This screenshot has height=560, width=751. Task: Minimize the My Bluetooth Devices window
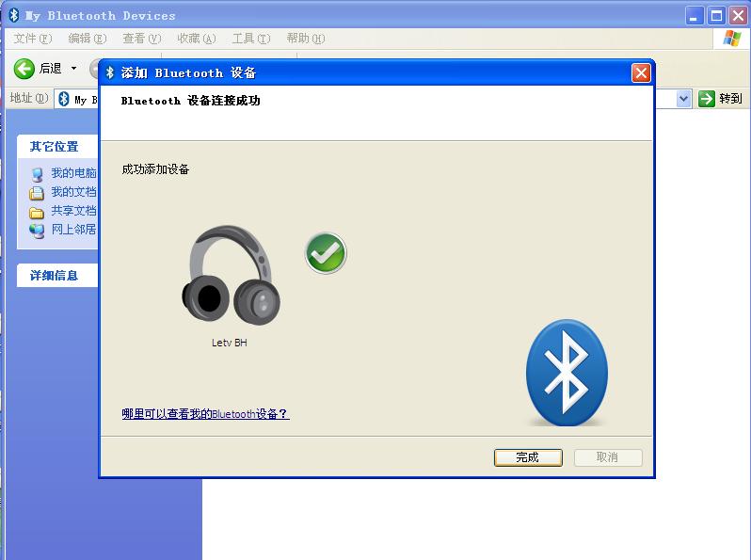click(x=694, y=16)
